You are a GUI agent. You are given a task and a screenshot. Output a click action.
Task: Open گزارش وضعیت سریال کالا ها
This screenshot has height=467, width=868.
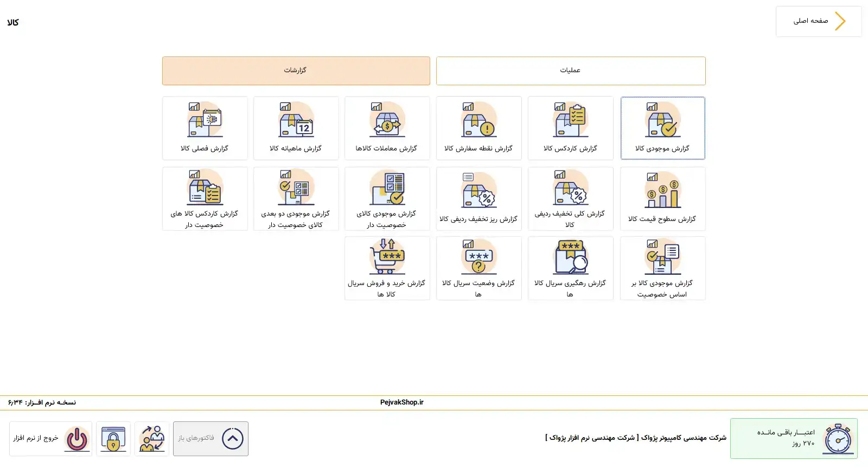478,268
